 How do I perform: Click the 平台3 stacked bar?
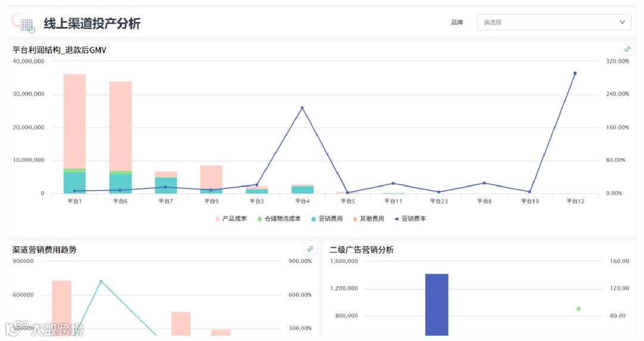coord(256,190)
